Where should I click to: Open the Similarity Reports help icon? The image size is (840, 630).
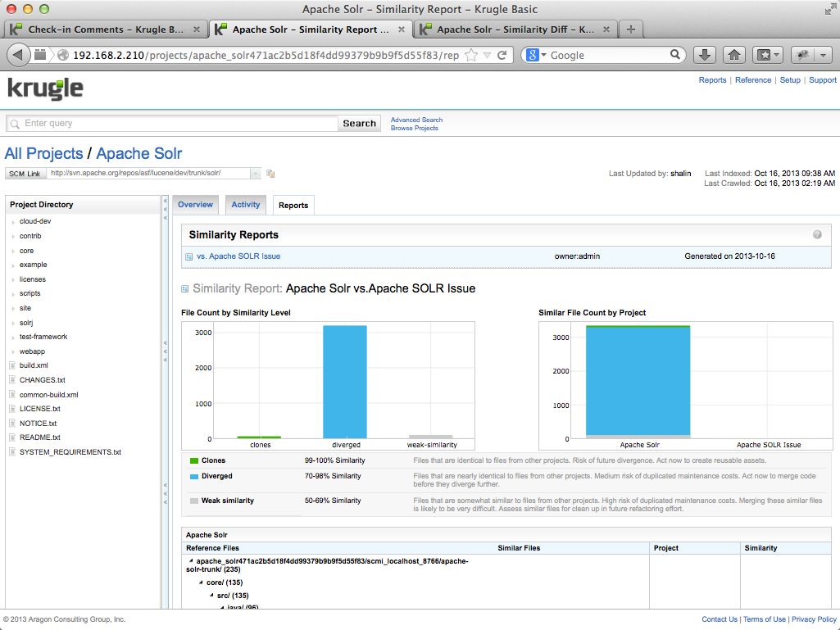817,234
